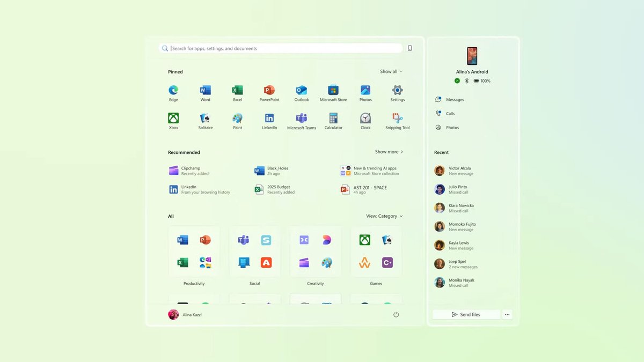644x362 pixels.
Task: Expand Show all pinned apps
Action: click(391, 71)
